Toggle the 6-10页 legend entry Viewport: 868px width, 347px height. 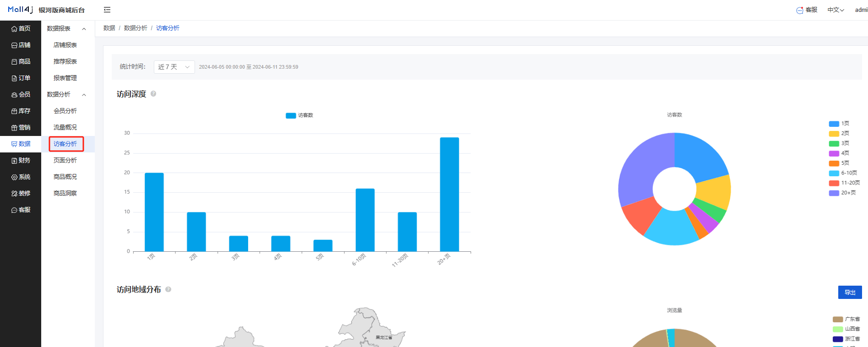[x=843, y=173]
